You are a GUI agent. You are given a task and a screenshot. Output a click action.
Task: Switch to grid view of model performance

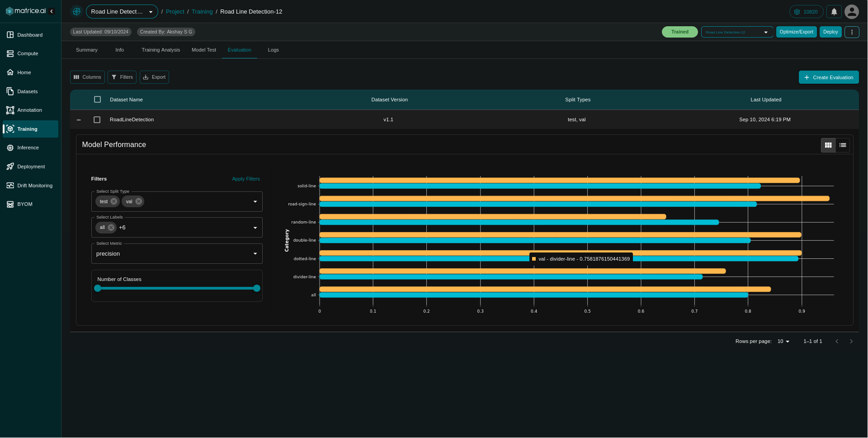tap(828, 145)
